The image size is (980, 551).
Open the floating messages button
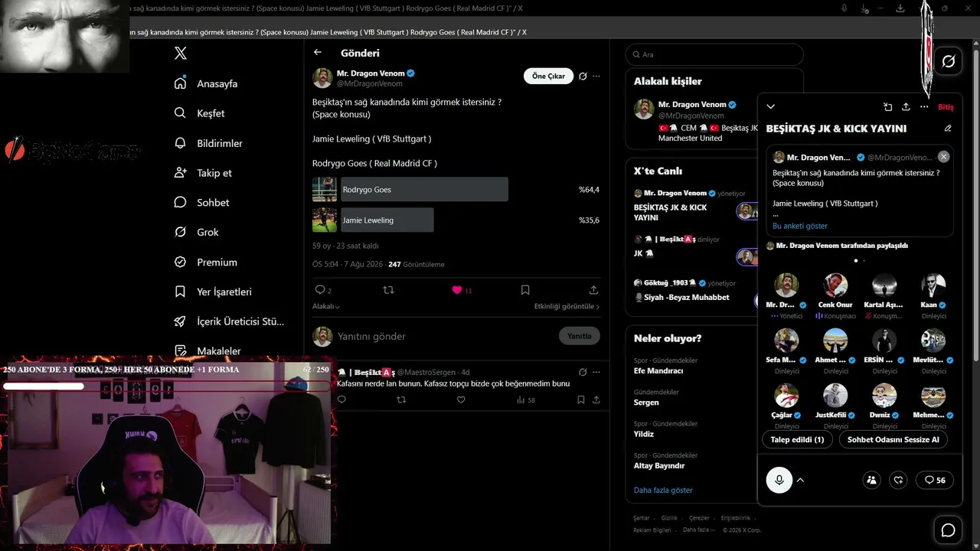(x=948, y=530)
